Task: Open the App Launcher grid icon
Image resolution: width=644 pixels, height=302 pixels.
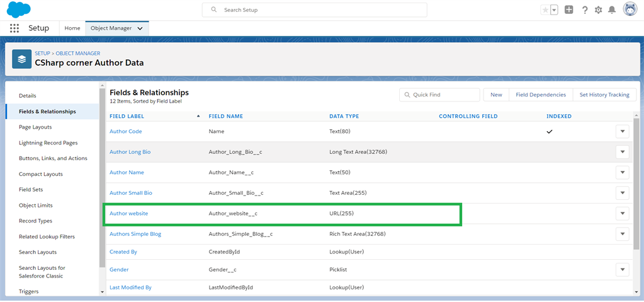Action: 14,28
